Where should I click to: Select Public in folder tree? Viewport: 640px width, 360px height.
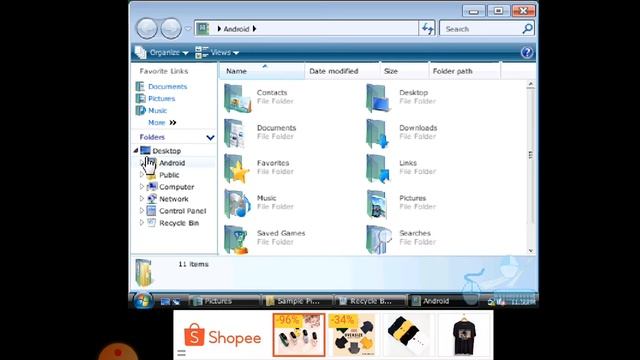tap(169, 175)
